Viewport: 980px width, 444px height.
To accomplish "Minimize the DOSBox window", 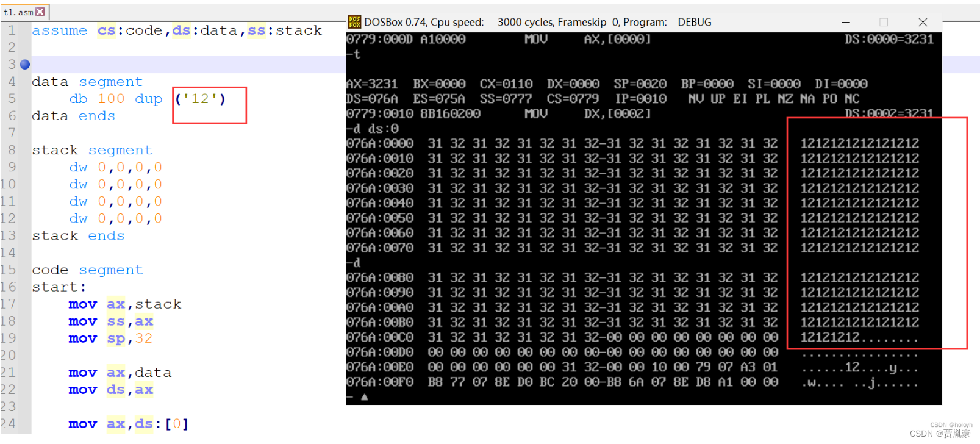I will tap(846, 22).
